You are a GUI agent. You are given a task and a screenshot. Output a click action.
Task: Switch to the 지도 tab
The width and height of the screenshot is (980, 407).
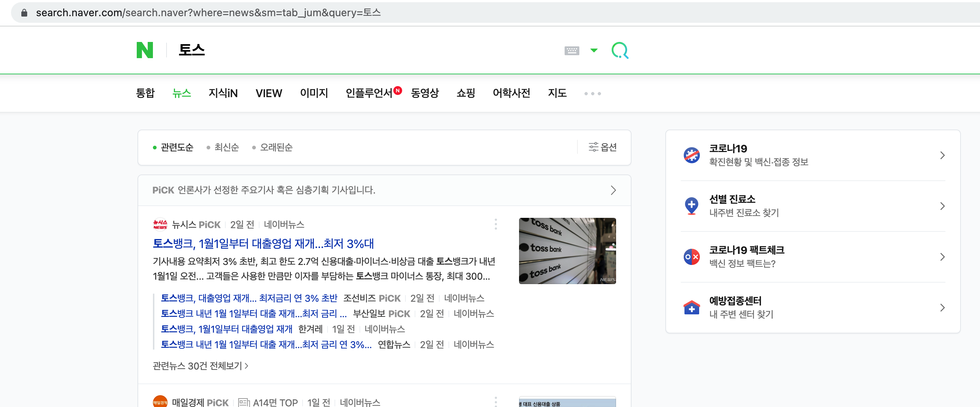click(x=557, y=93)
